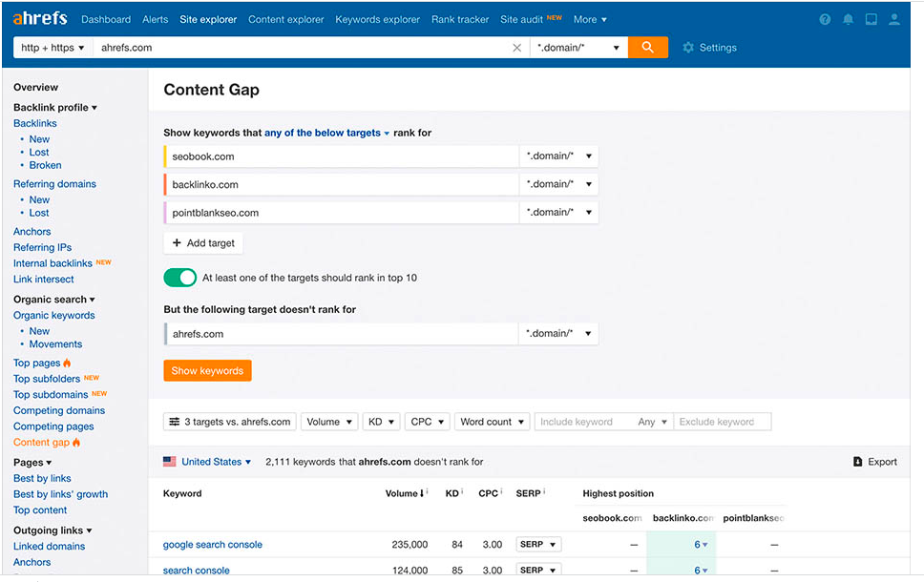924x582 pixels.
Task: Click the orange search magnifier icon
Action: 648,47
